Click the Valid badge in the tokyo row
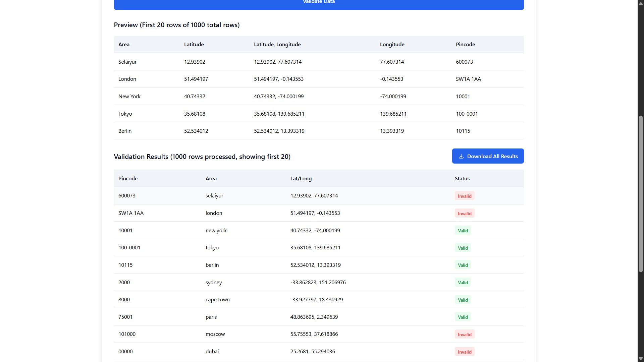The image size is (644, 362). pos(463,248)
